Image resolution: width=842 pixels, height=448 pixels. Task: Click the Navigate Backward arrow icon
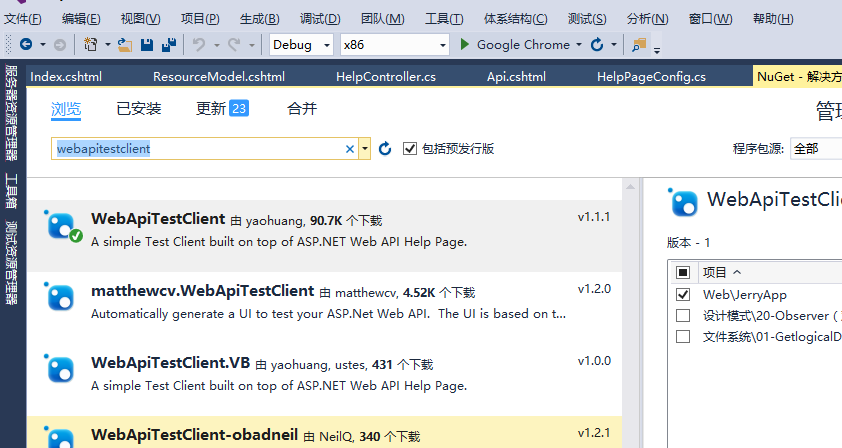pyautogui.click(x=26, y=45)
